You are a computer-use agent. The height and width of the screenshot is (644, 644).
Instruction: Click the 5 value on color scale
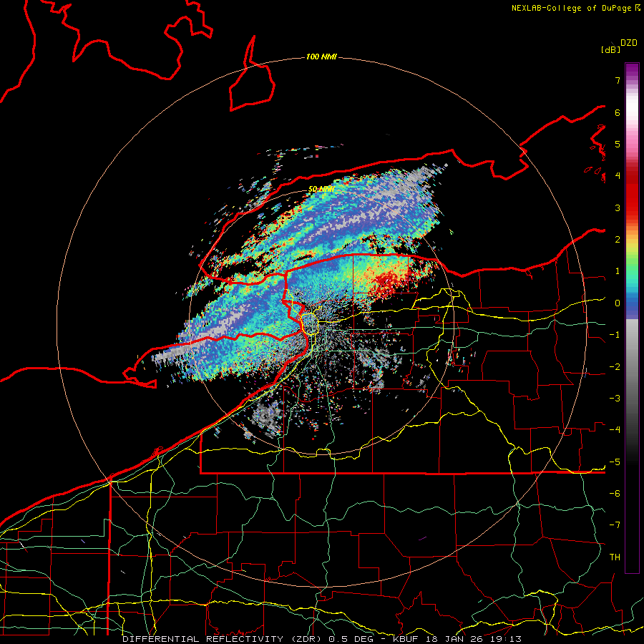(x=618, y=144)
